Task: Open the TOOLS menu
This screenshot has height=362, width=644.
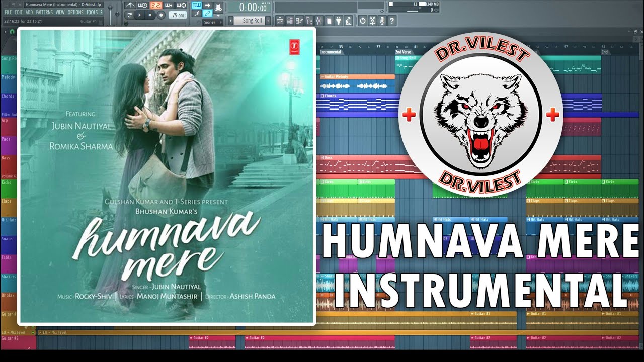Action: pos(92,12)
